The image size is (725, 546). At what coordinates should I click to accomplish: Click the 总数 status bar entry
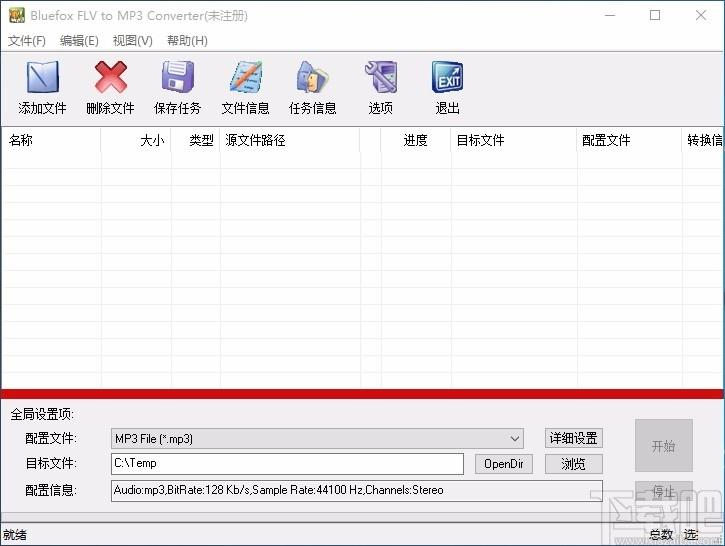click(x=661, y=535)
